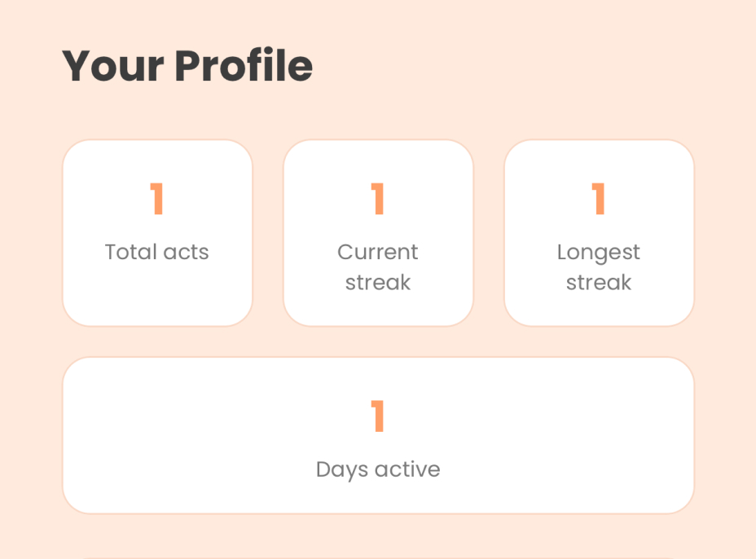Click the word "acts" in Total acts
The height and width of the screenshot is (559, 756).
tap(186, 253)
